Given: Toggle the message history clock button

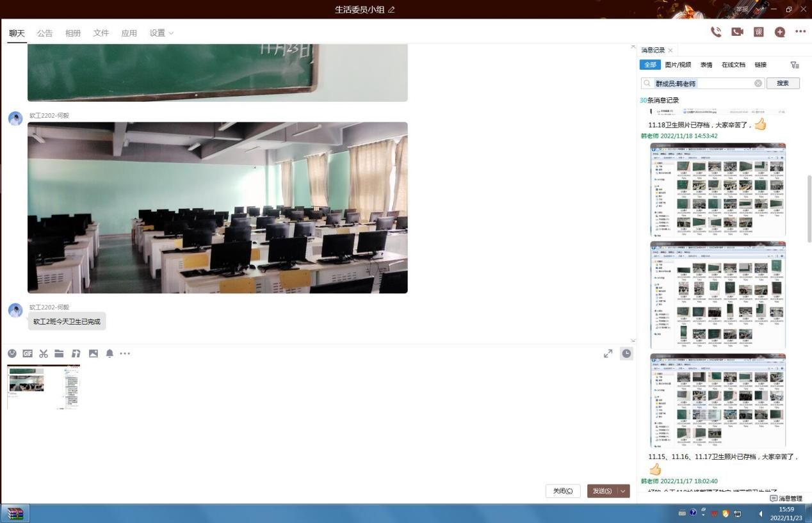Looking at the screenshot, I should pyautogui.click(x=626, y=353).
